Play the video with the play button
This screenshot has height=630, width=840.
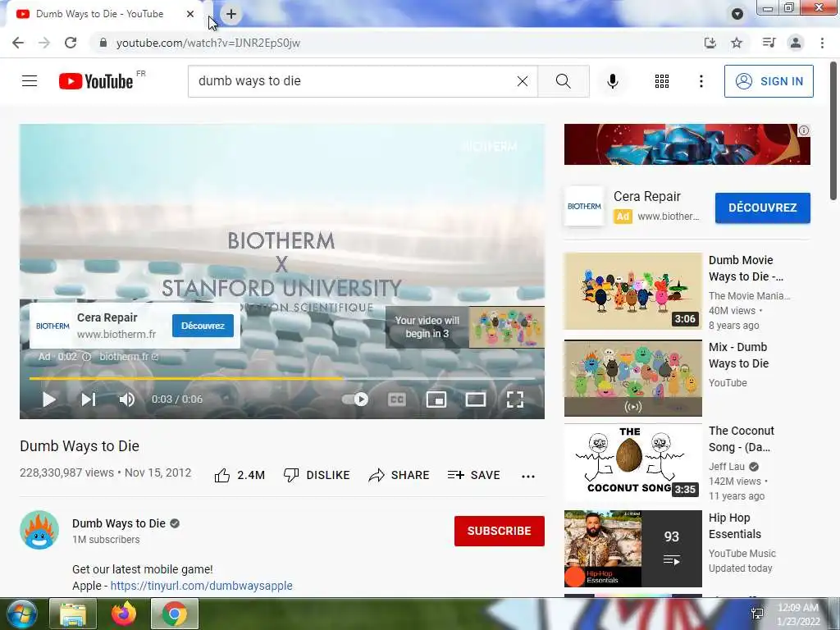coord(48,399)
